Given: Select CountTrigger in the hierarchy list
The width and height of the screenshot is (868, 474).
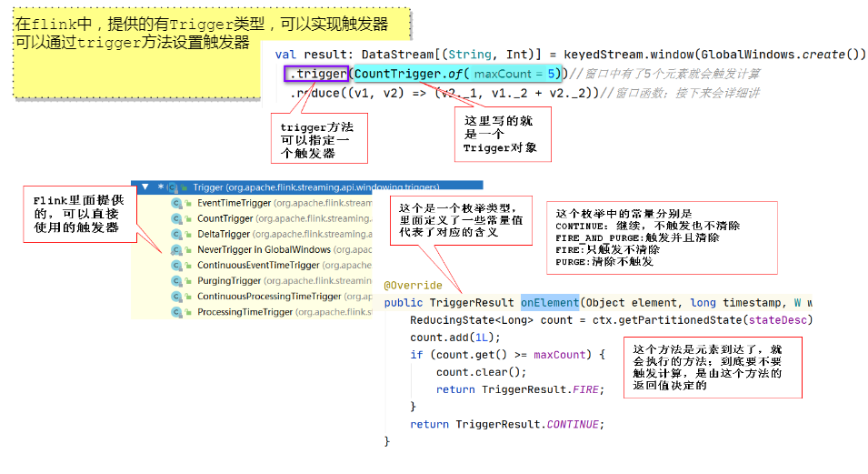Looking at the screenshot, I should point(224,218).
